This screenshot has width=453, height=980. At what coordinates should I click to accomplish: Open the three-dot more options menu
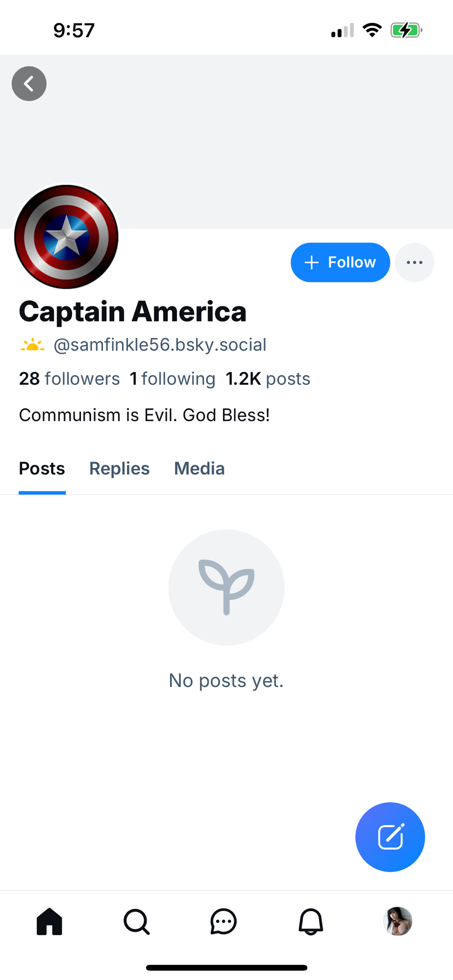tap(414, 262)
